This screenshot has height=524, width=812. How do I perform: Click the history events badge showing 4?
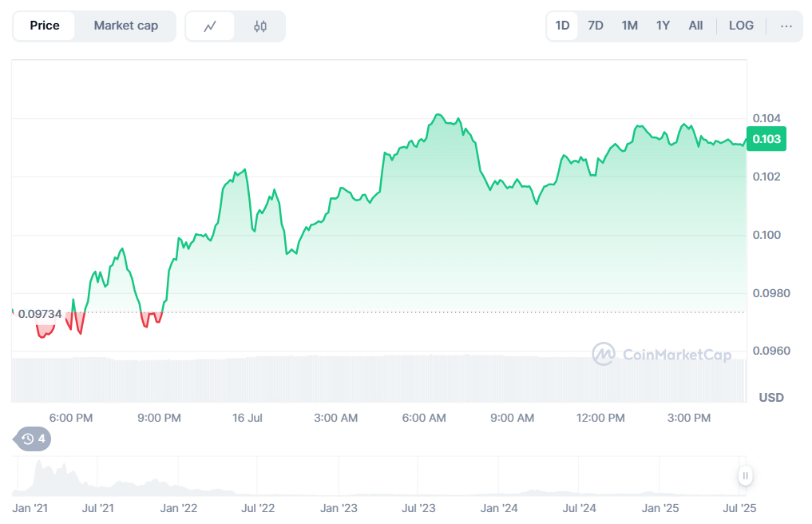34,439
